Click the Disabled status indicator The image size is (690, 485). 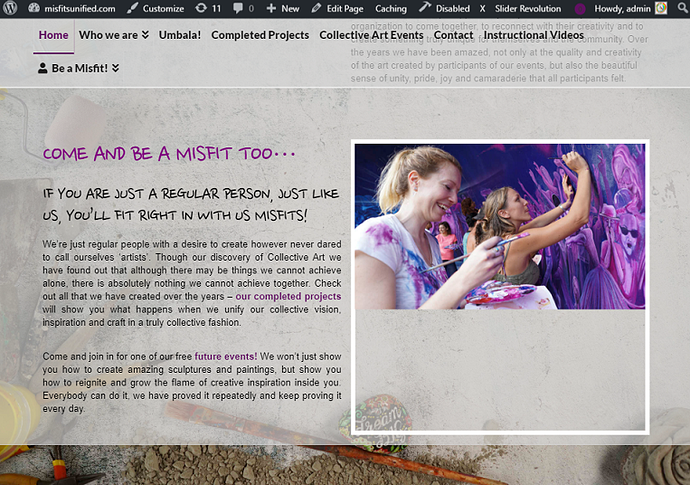coord(445,8)
